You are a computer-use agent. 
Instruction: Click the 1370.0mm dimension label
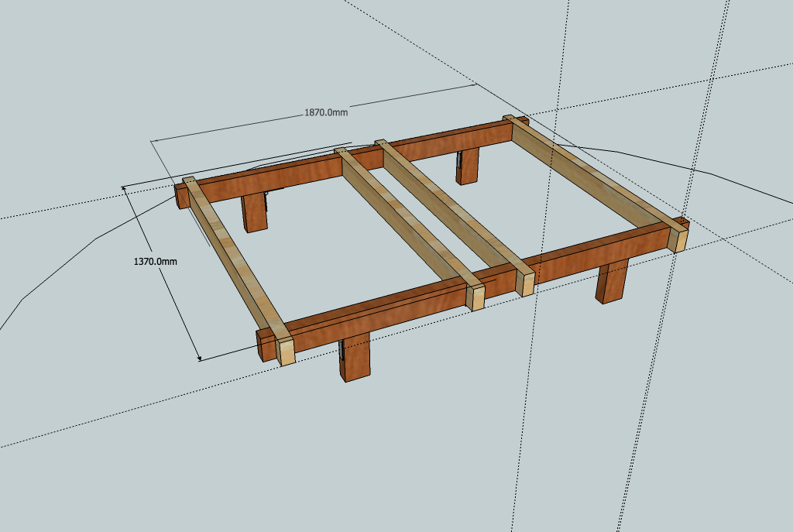[x=156, y=262]
